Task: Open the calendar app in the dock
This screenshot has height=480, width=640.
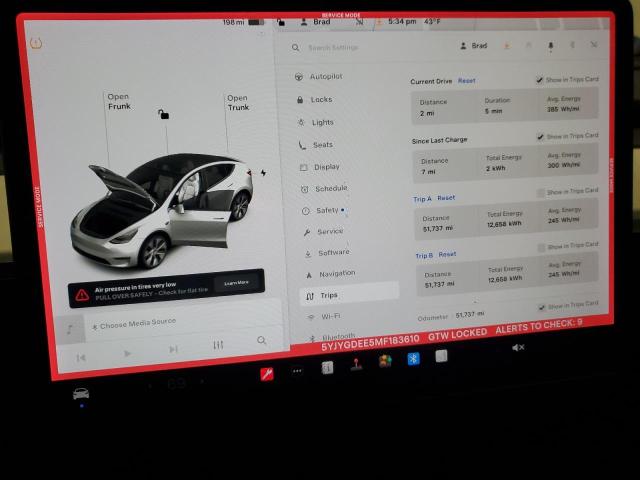Action: coord(327,368)
